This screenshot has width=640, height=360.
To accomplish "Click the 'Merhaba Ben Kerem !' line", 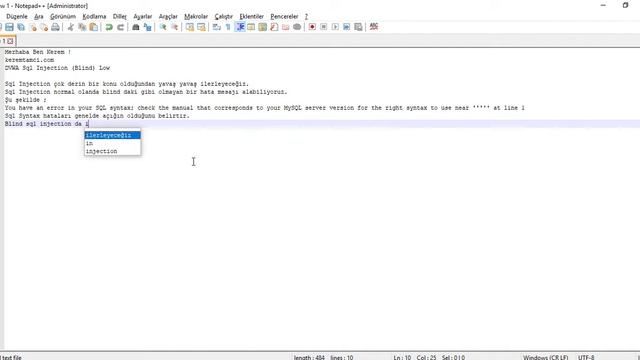I will 38,52.
